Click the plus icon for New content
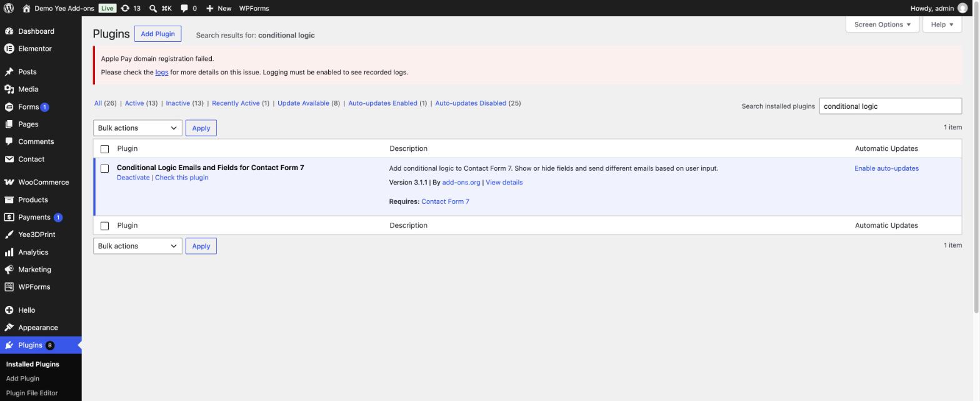Image resolution: width=980 pixels, height=401 pixels. [209, 8]
